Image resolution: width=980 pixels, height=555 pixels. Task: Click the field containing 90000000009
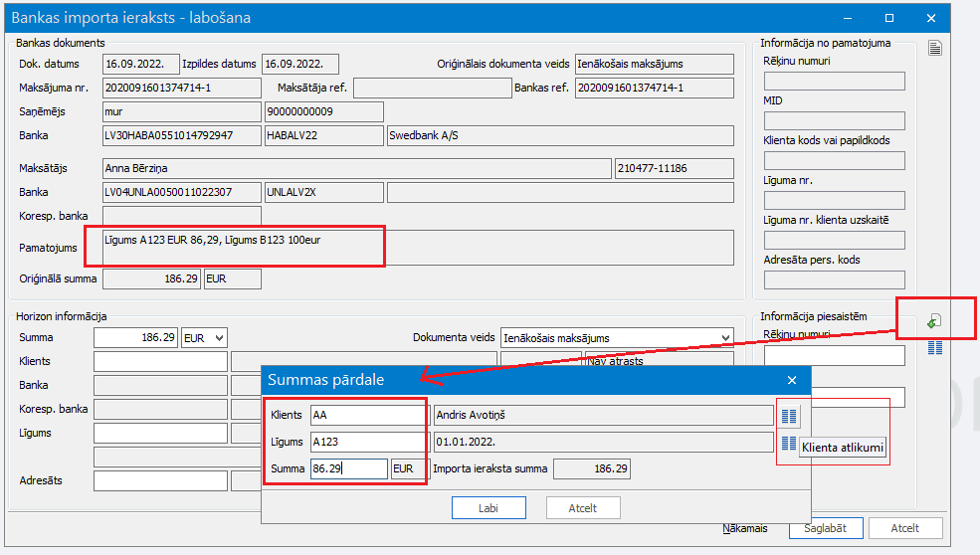(323, 111)
